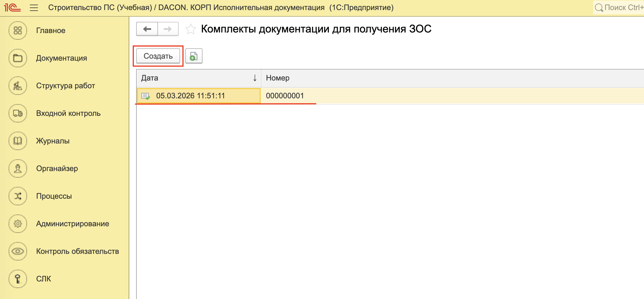The width and height of the screenshot is (644, 299).
Task: Open the hamburger main menu icon
Action: tap(34, 8)
